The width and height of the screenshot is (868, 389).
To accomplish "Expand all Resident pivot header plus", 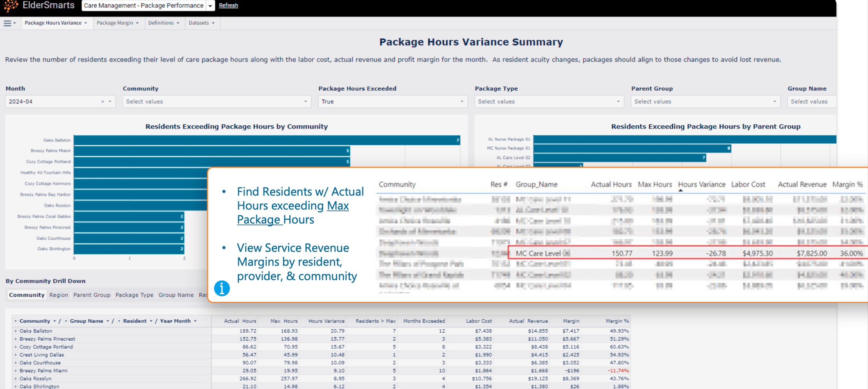I will (119, 321).
